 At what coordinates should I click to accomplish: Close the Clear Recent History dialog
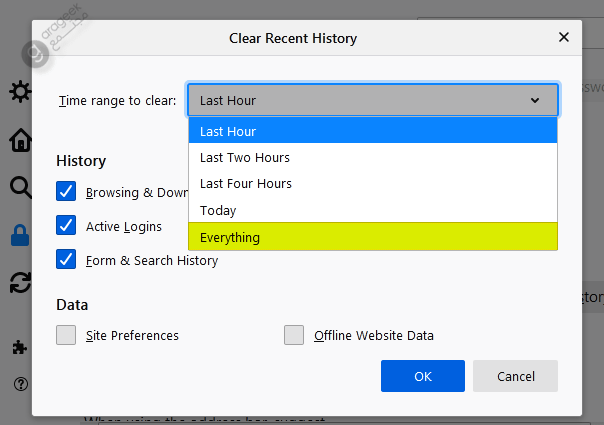564,37
